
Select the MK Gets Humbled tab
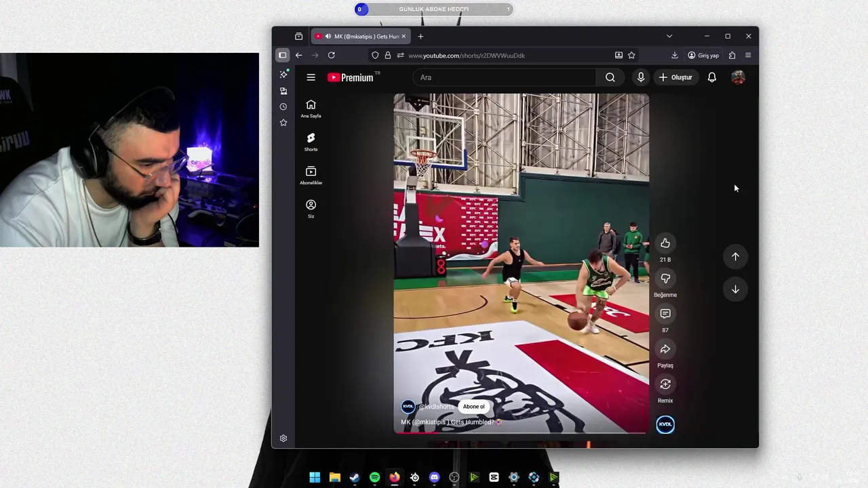pyautogui.click(x=360, y=36)
